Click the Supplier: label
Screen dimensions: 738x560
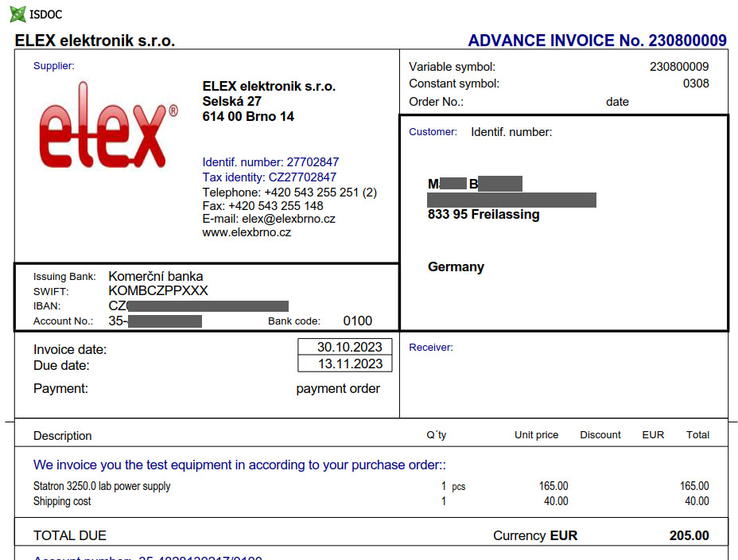53,66
